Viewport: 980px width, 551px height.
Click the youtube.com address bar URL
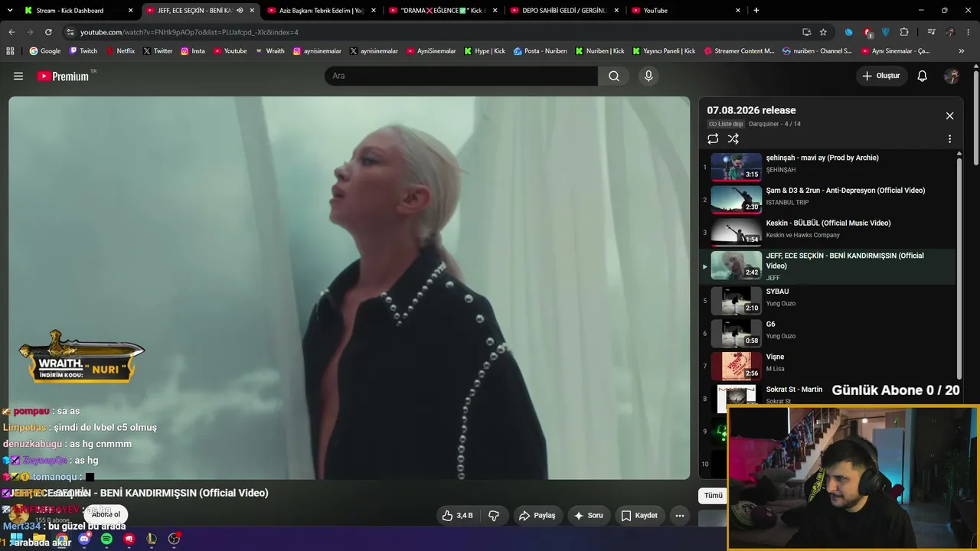[189, 32]
